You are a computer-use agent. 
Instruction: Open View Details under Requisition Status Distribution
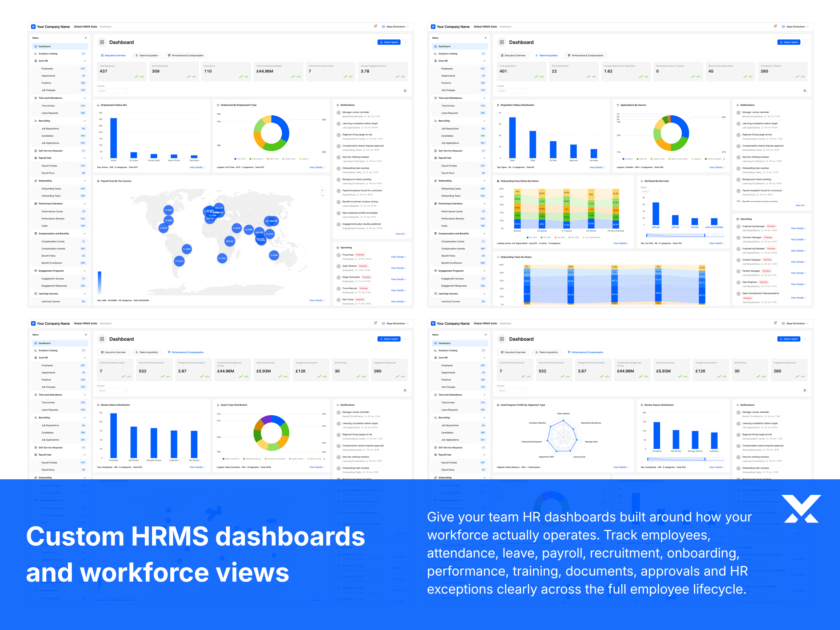pyautogui.click(x=597, y=167)
